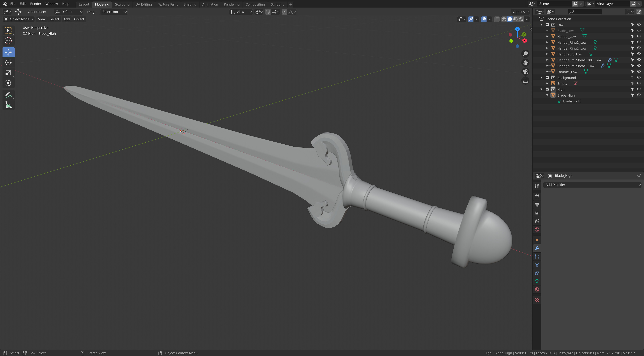Select the Rotate tool in toolbar
644x356 pixels.
(8, 63)
